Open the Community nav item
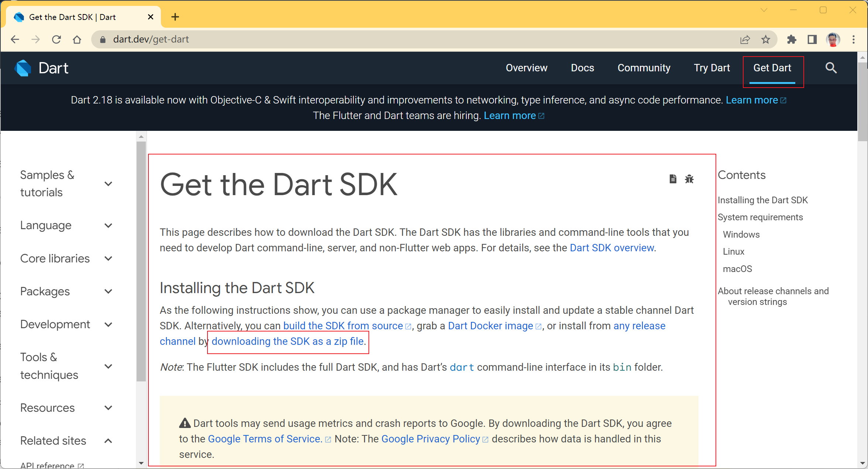This screenshot has height=469, width=868. tap(644, 68)
